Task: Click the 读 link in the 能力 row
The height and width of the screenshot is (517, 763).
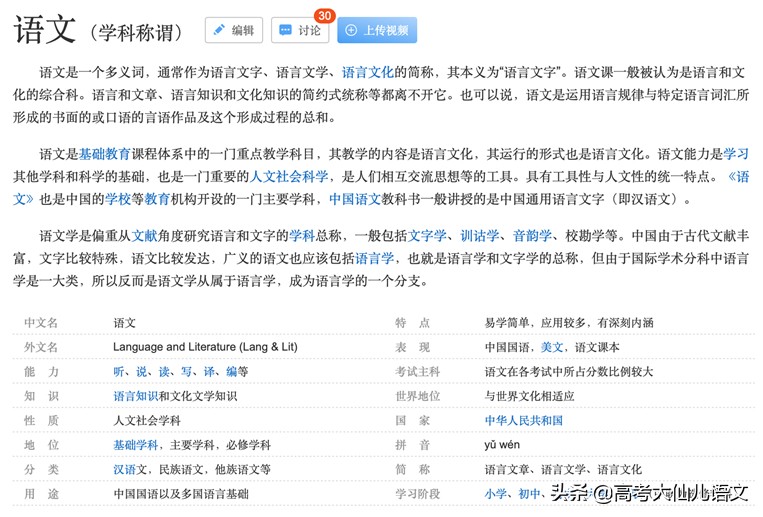Action: pos(164,372)
